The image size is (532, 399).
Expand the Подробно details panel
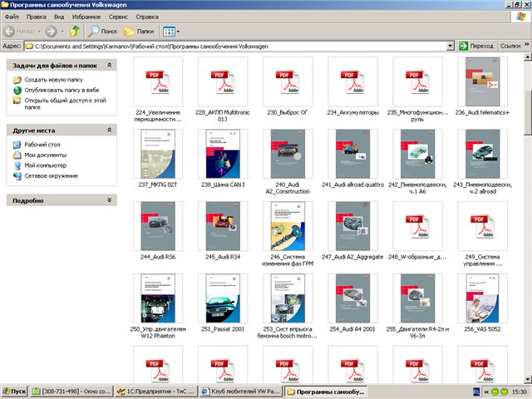[x=109, y=200]
